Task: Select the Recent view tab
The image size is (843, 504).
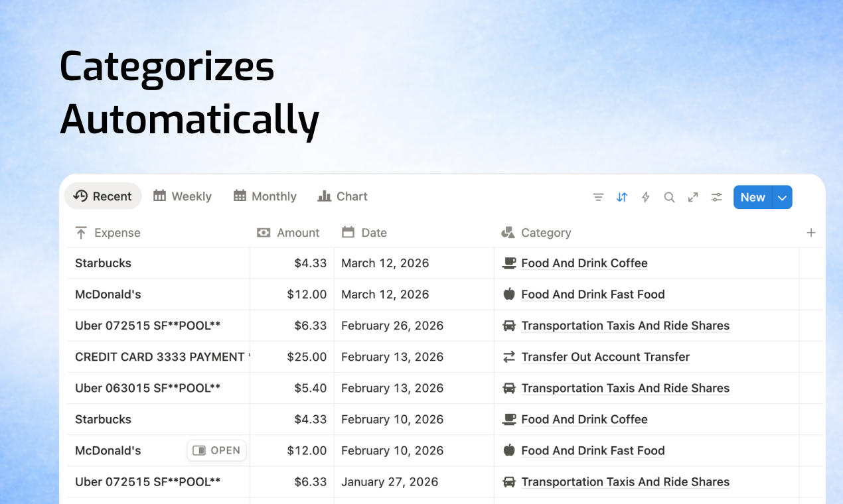Action: point(103,196)
